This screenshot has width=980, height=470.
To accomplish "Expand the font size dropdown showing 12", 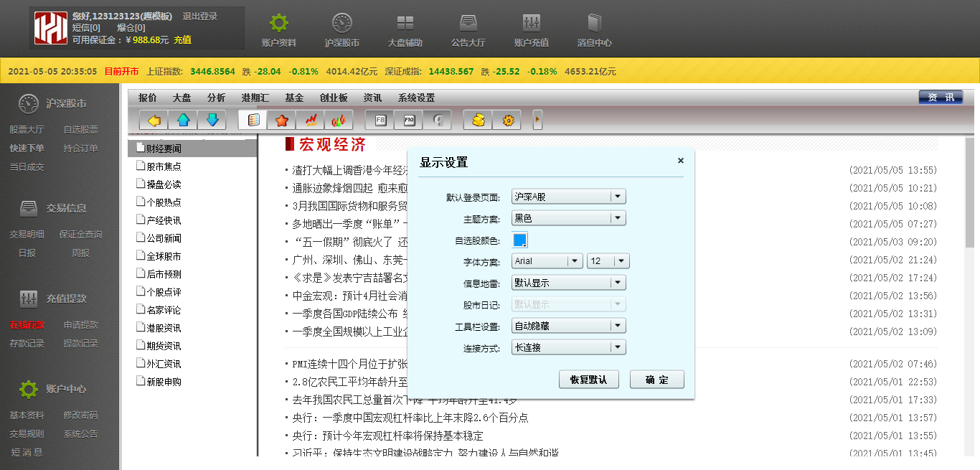I will [x=608, y=261].
